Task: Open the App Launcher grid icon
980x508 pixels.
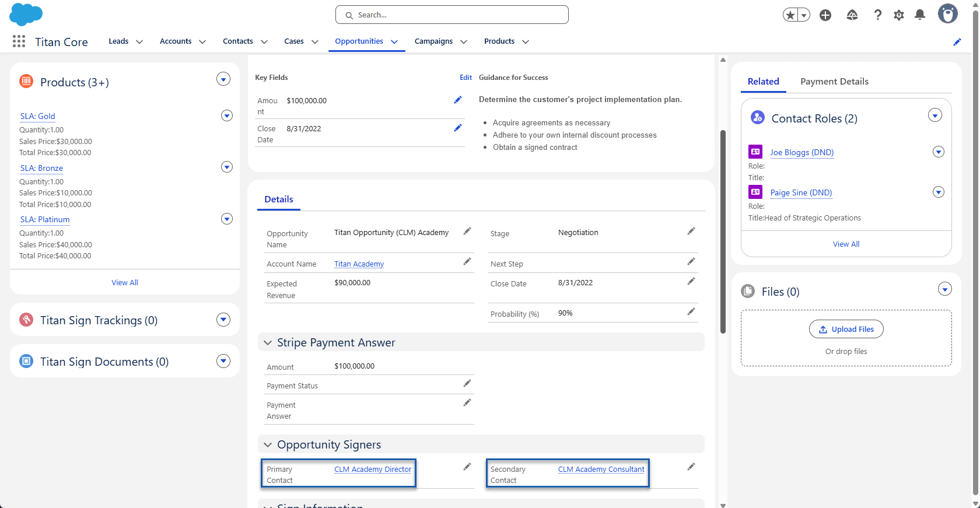Action: 19,41
